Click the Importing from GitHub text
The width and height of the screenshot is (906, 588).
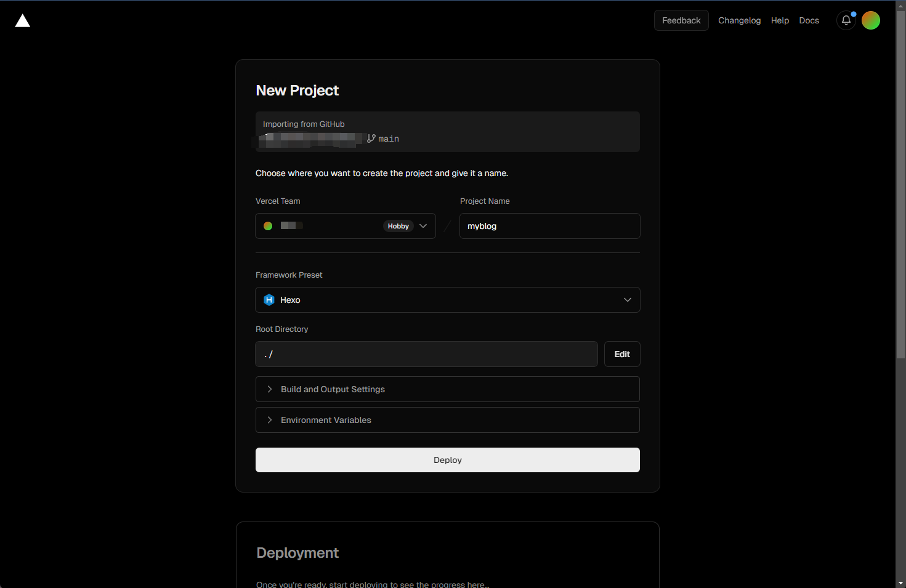point(304,124)
